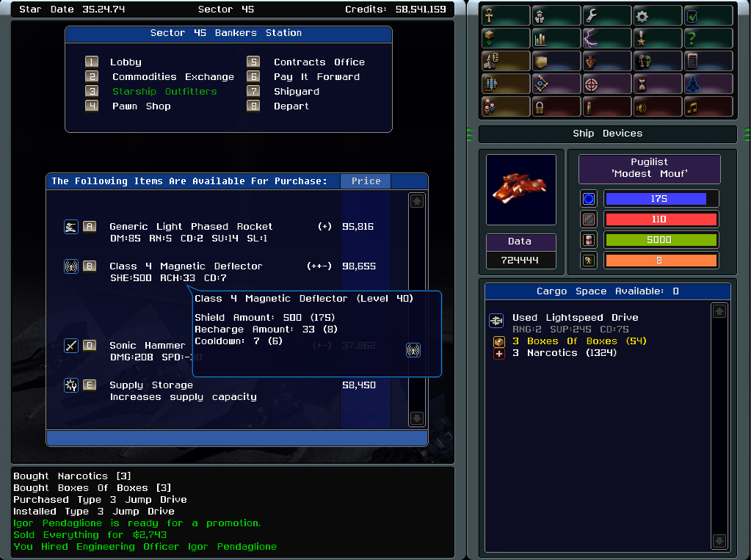This screenshot has width=751, height=560.
Task: Open settings via the gear icon
Action: 659,16
